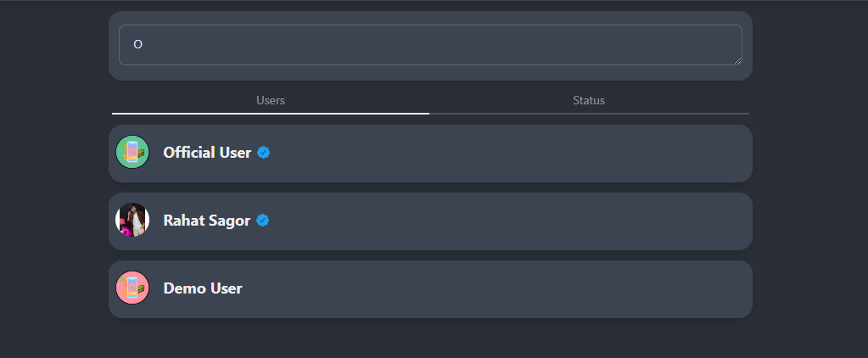This screenshot has height=358, width=868.
Task: Click padding of the search box panel
Action: pos(430,73)
